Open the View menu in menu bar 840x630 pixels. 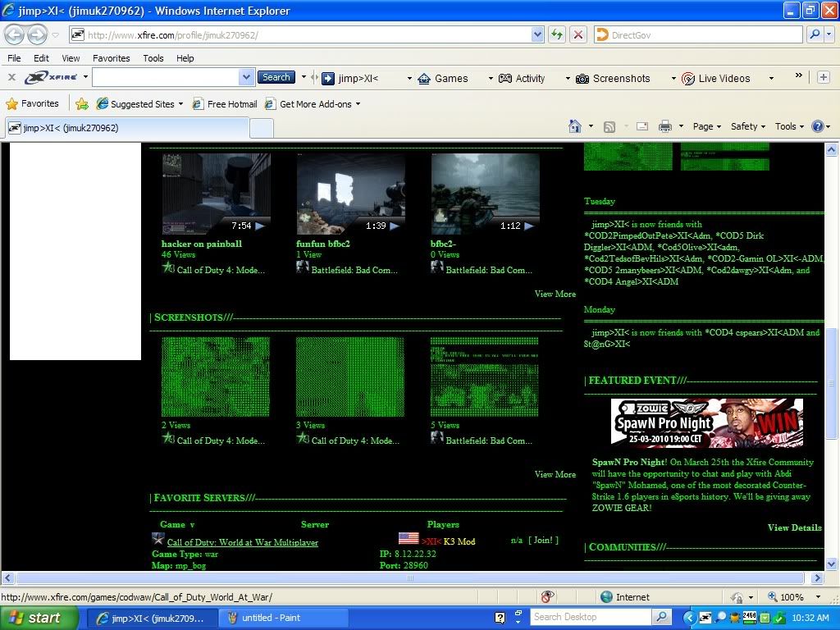[x=71, y=58]
